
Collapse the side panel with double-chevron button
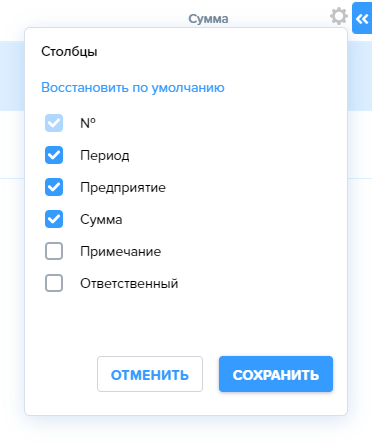(x=362, y=18)
